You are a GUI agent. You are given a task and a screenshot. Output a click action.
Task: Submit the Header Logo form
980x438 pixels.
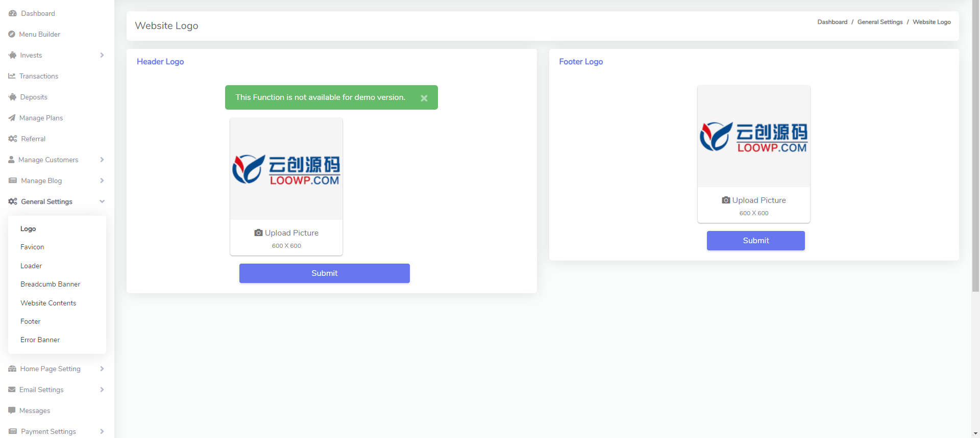(x=325, y=273)
